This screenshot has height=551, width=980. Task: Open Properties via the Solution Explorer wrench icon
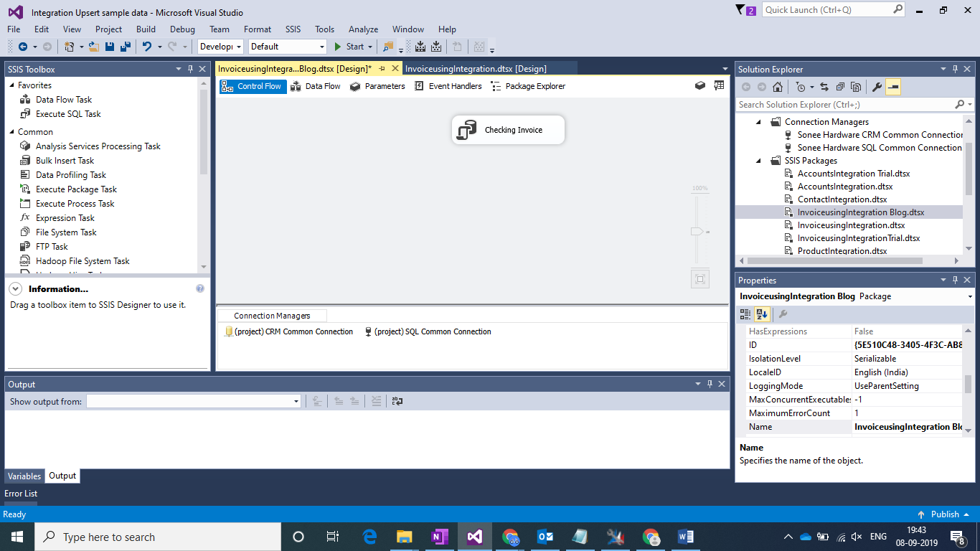pos(877,87)
